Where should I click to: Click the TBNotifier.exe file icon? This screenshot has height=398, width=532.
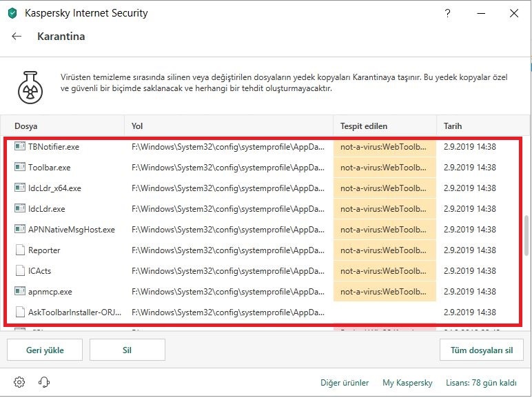click(x=19, y=147)
